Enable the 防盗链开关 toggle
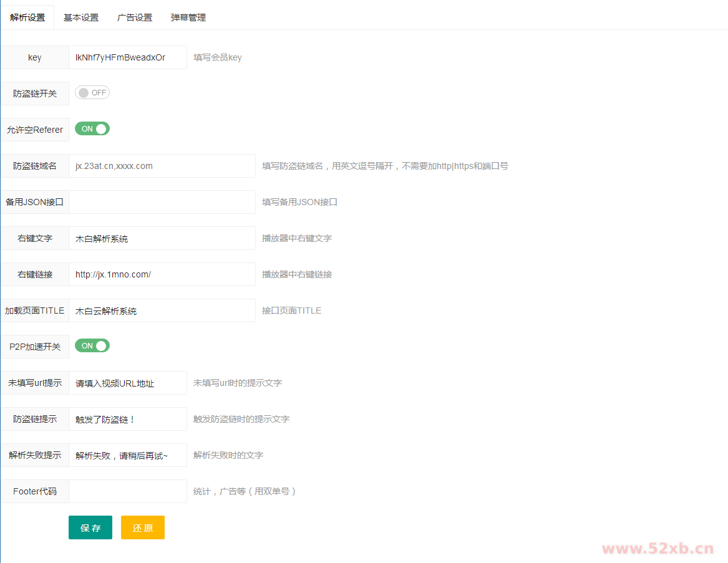728x563 pixels. point(92,93)
